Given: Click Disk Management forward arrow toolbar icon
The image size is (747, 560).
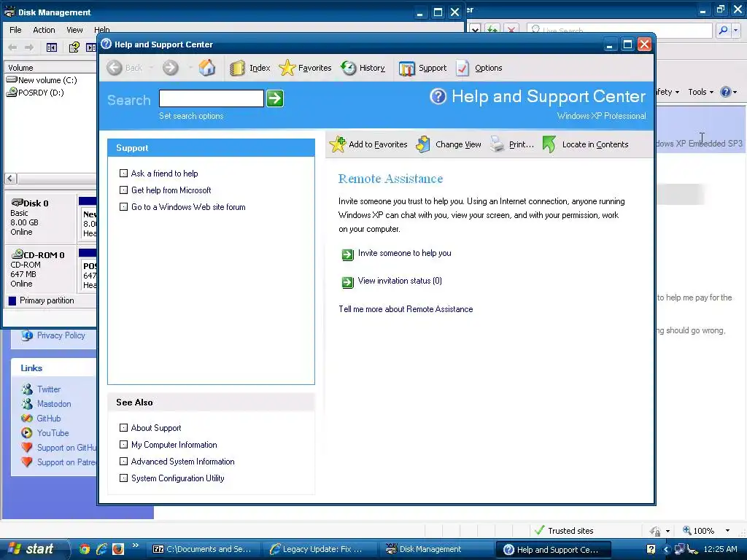Looking at the screenshot, I should (29, 47).
